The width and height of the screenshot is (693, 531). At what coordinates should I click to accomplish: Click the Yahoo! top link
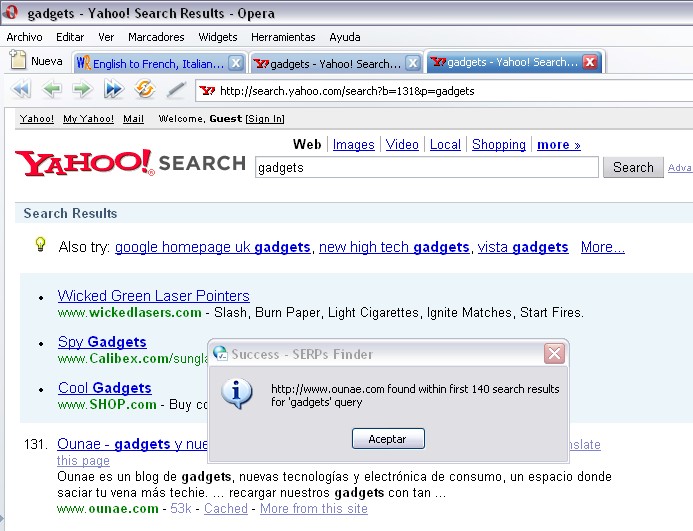coord(37,118)
